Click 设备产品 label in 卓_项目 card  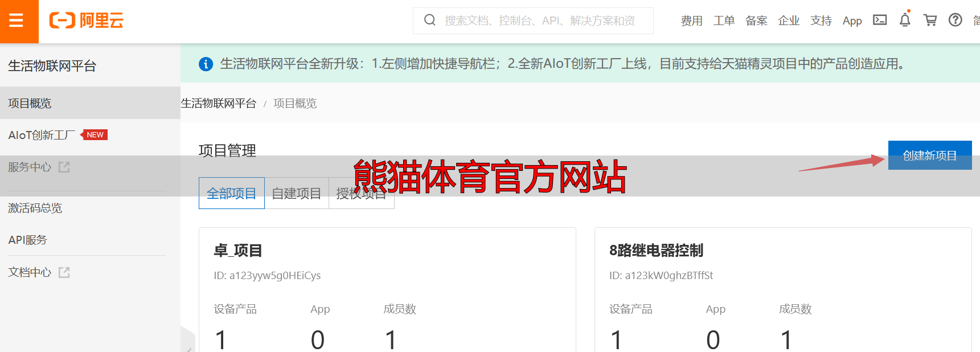coord(235,309)
